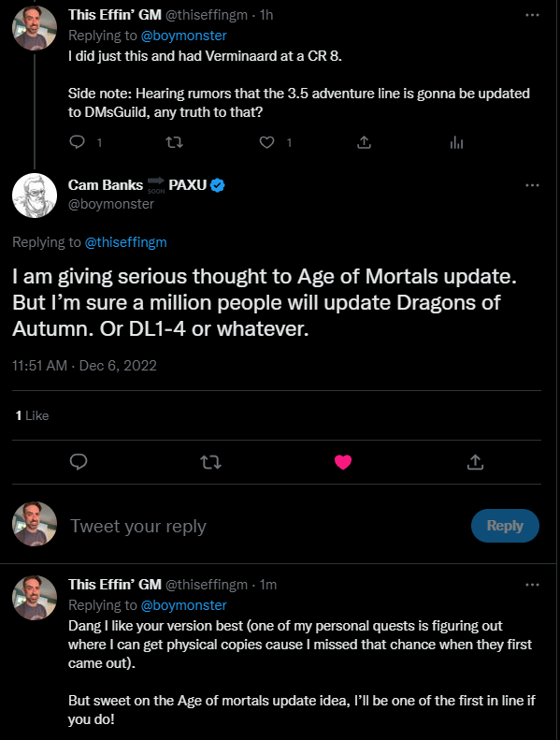Open more options on top tweet

coord(532,15)
